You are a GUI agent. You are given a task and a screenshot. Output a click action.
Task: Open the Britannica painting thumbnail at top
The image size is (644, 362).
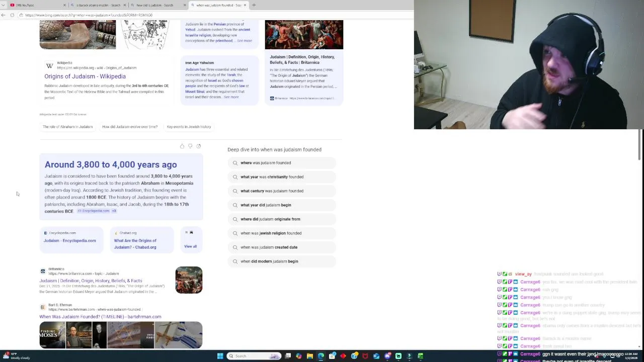[304, 35]
